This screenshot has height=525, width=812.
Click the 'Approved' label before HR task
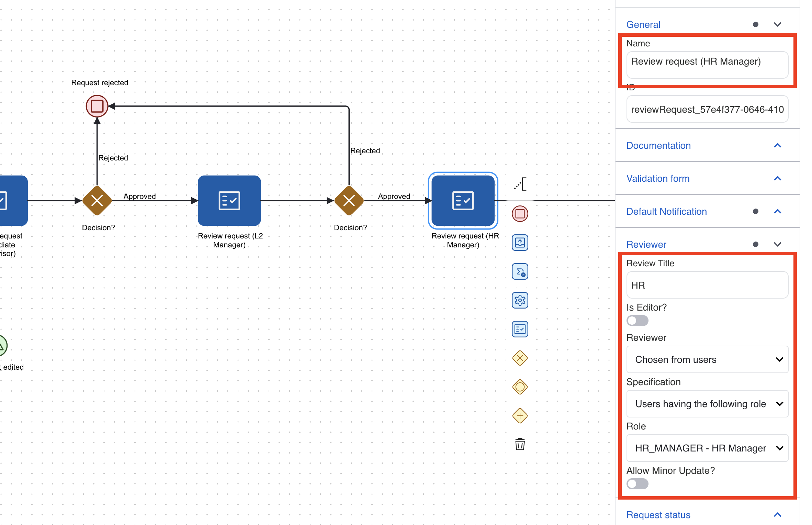tap(394, 196)
